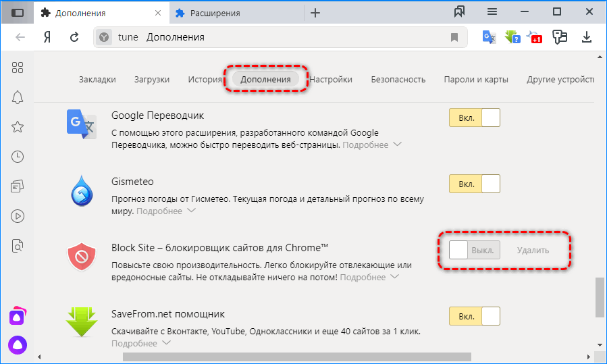Switch to the Безопасность tab
Viewport: 607px width, 364px height.
coord(398,80)
